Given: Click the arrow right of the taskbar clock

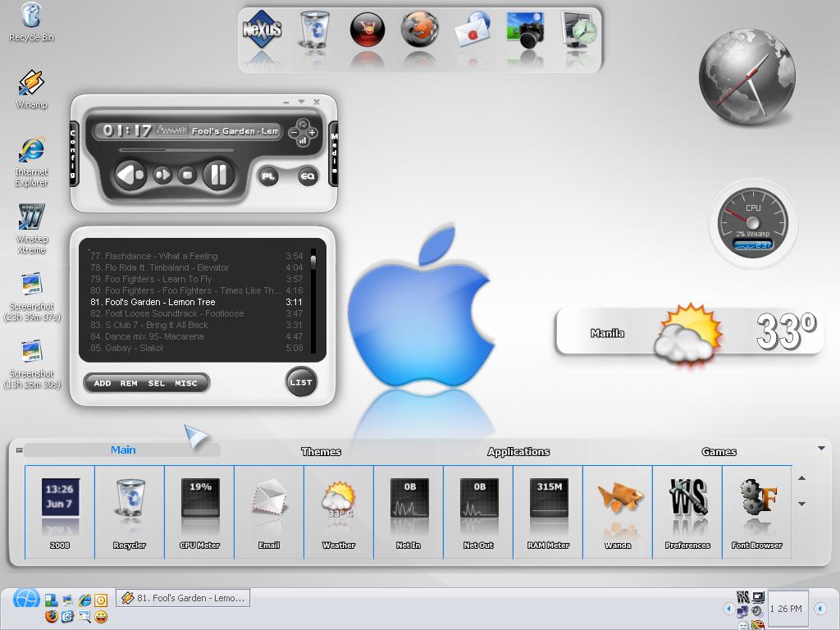Looking at the screenshot, I should pyautogui.click(x=819, y=609).
